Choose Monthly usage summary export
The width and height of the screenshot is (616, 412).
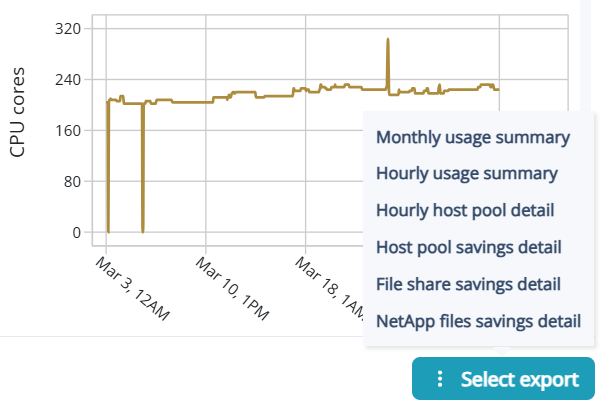(x=473, y=138)
